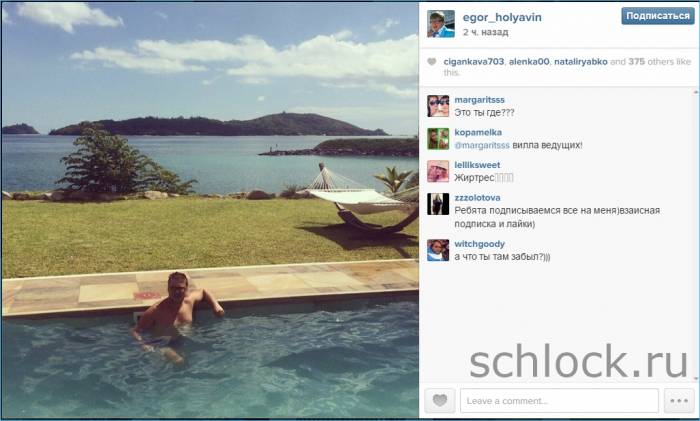Open the egor_holyavin username link
The image size is (700, 421).
[x=502, y=17]
